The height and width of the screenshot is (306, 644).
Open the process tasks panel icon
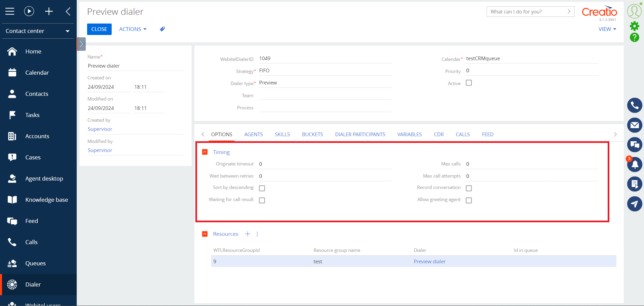pyautogui.click(x=635, y=184)
